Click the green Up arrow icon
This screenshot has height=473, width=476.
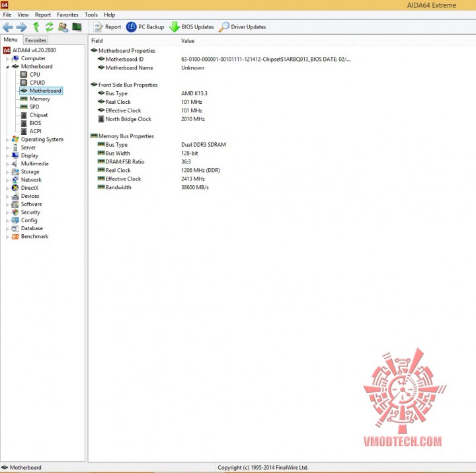[36, 27]
